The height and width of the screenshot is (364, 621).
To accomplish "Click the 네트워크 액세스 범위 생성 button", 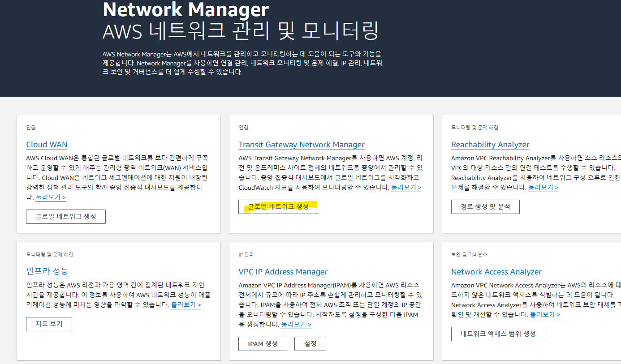I will tap(498, 334).
